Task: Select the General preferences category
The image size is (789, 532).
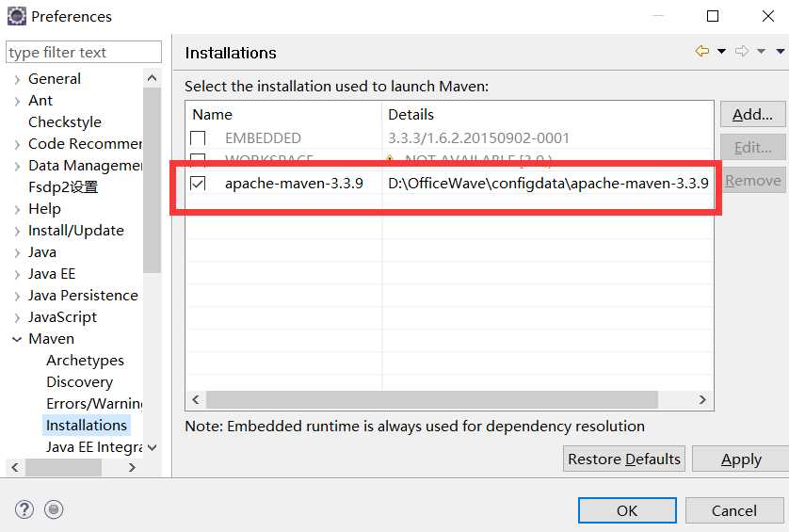Action: (55, 79)
